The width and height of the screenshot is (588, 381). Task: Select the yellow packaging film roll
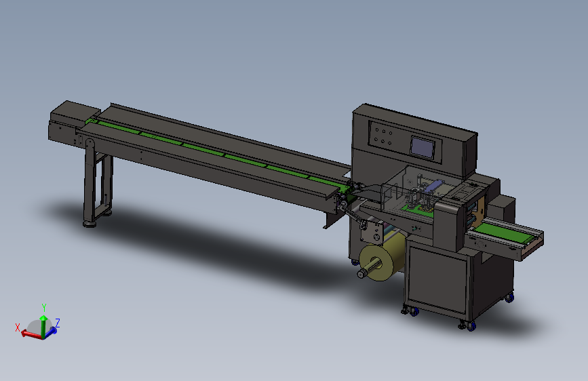click(383, 256)
